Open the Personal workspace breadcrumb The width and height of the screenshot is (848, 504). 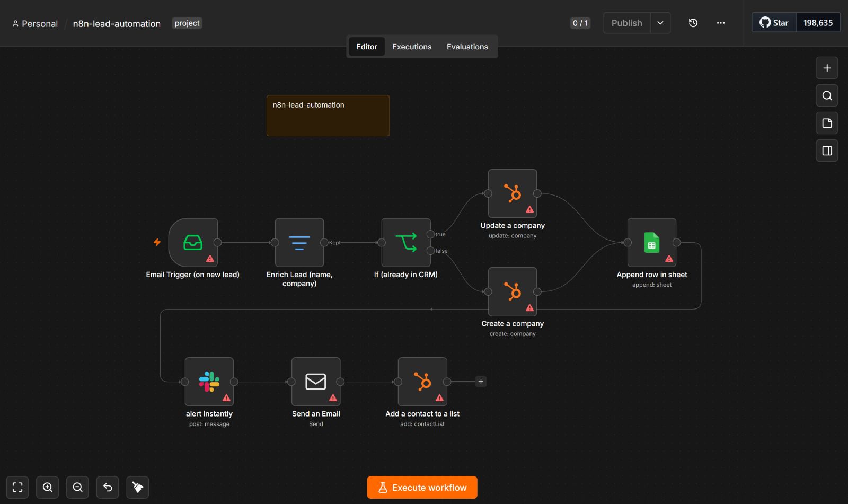point(35,24)
